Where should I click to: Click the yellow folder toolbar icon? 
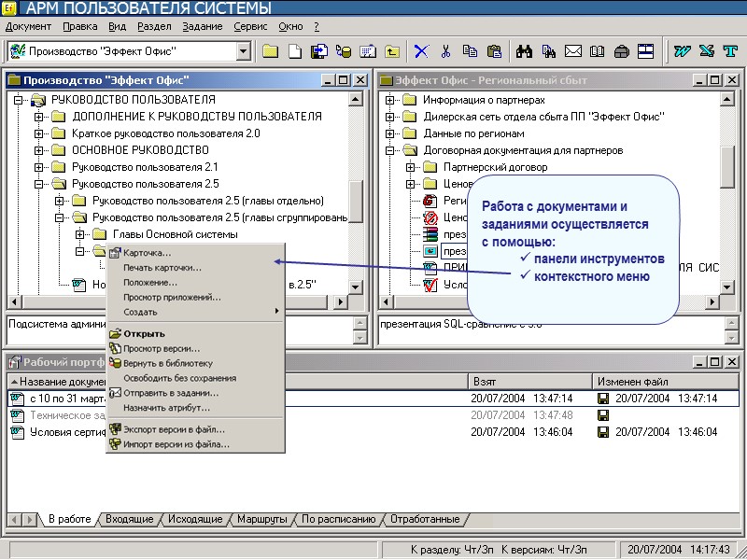tap(270, 51)
